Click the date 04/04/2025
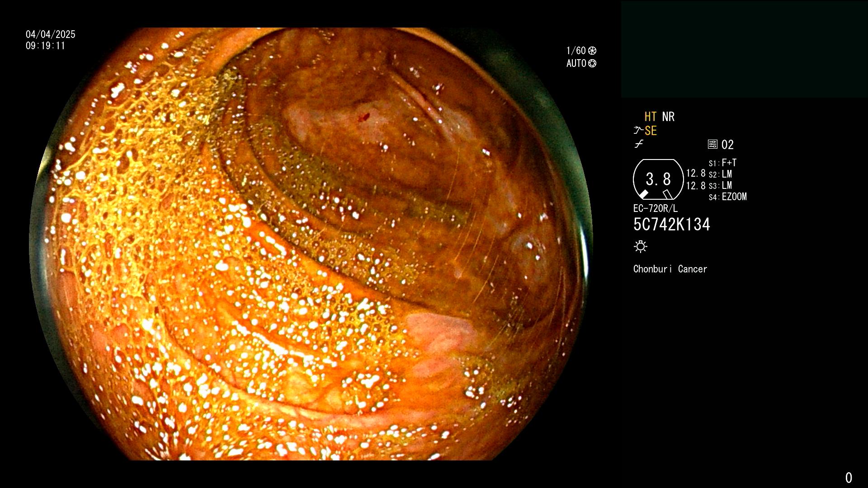Viewport: 868px width, 488px height. (50, 34)
